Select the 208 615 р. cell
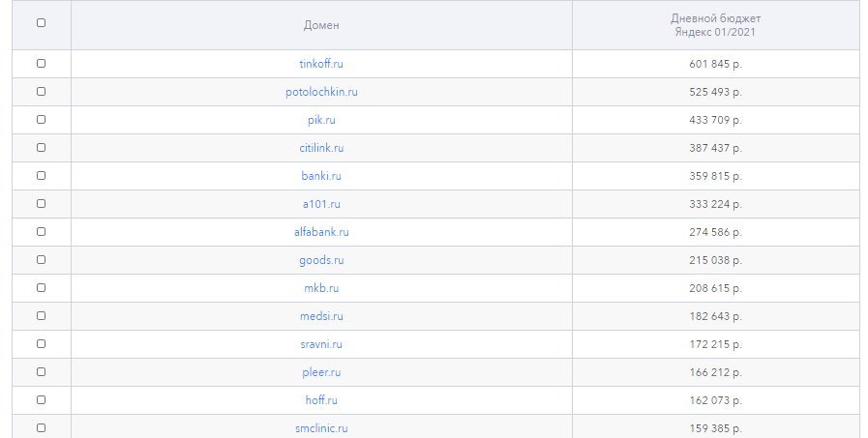 point(715,288)
